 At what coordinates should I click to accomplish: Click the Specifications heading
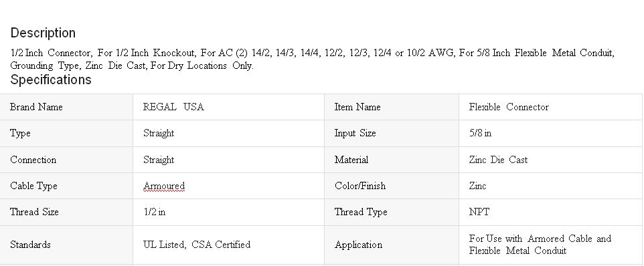(50, 80)
